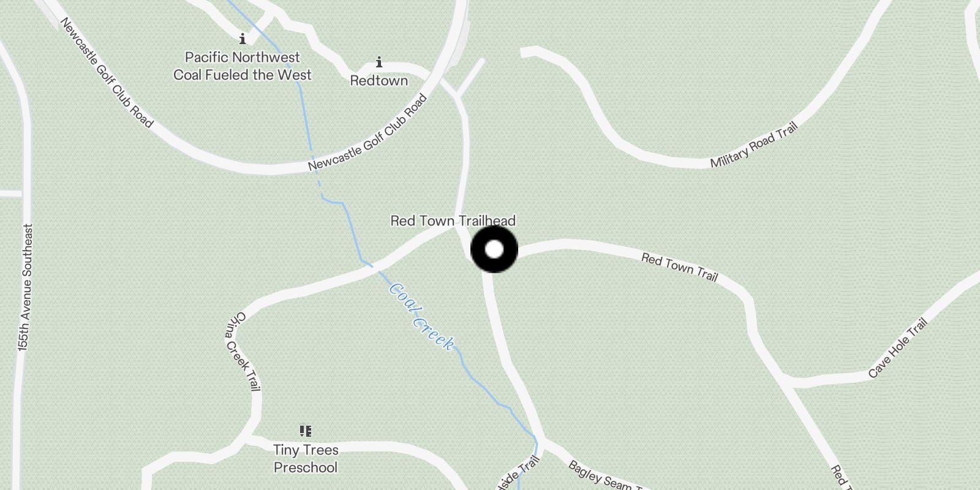Select the Redtown information icon
Viewport: 980px width, 490px height.
379,62
